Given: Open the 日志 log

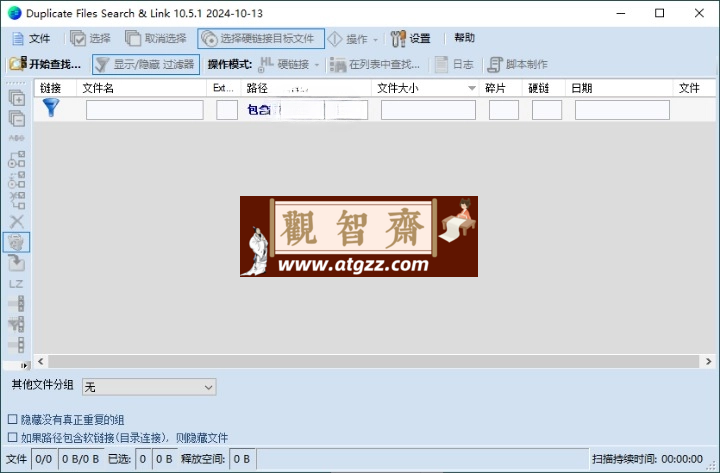Looking at the screenshot, I should click(454, 64).
